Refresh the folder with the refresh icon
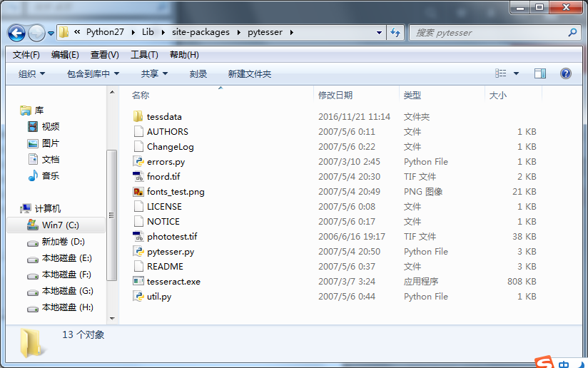Viewport: 588px width, 368px height. click(x=395, y=33)
